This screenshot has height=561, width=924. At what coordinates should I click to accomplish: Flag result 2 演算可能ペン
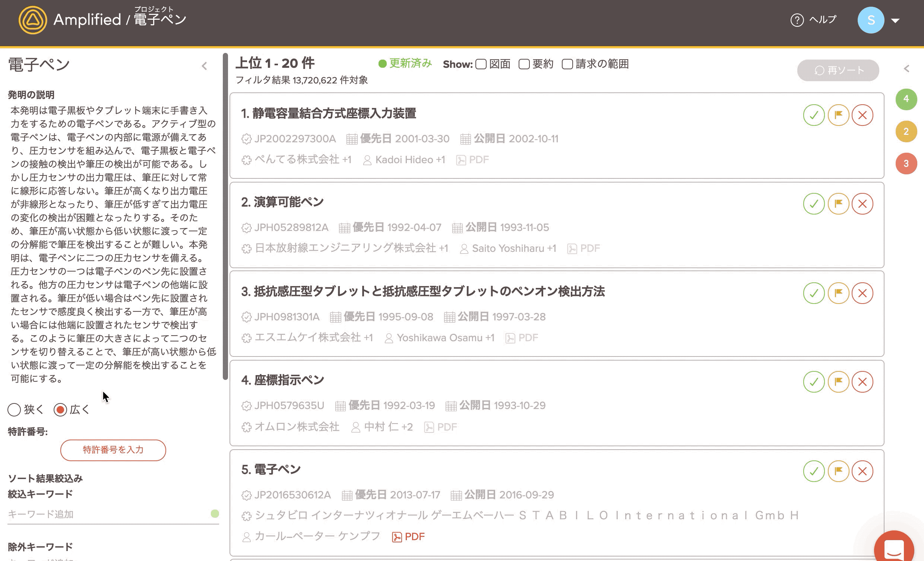(838, 204)
